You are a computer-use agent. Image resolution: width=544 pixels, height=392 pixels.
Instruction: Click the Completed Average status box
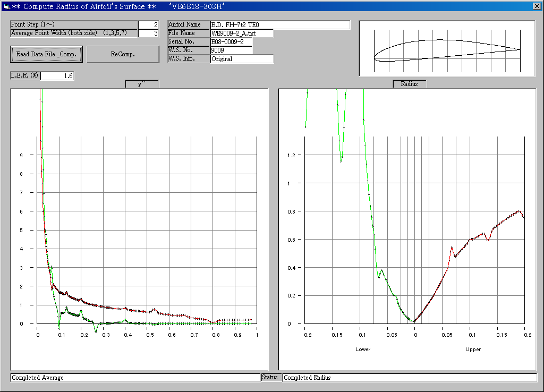point(135,378)
